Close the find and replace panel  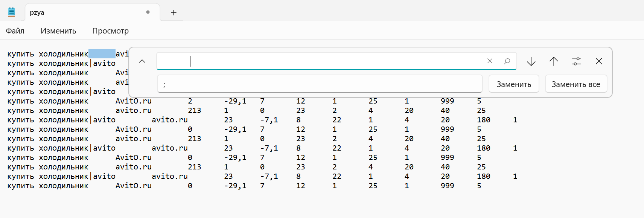[x=599, y=61]
